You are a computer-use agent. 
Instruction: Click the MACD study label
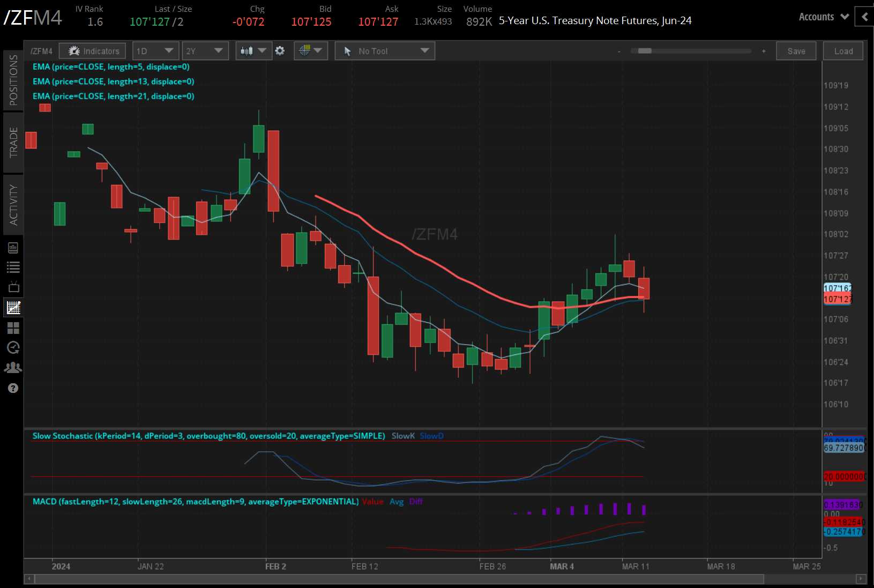[x=196, y=502]
